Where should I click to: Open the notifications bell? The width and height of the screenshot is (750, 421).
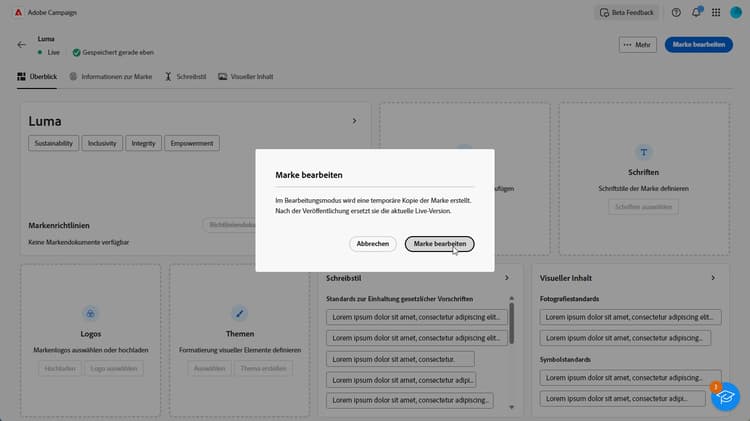[696, 13]
